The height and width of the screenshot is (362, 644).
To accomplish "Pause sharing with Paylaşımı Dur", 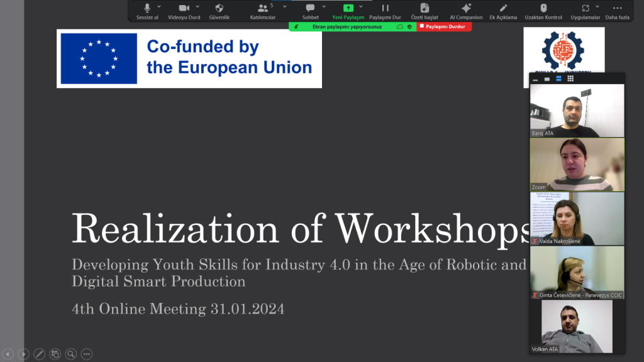I will (385, 8).
